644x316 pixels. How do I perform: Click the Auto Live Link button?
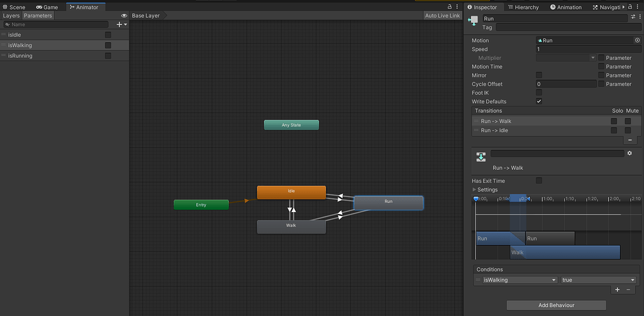point(442,16)
